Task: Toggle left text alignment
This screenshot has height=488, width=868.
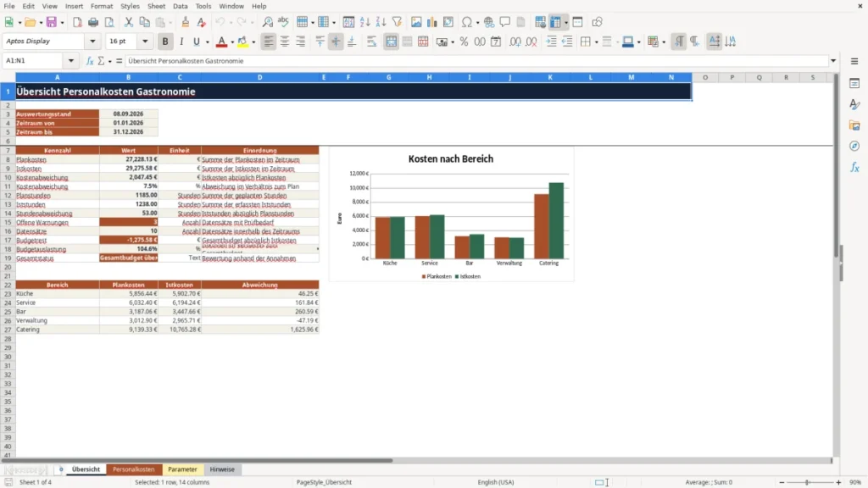Action: click(x=269, y=42)
